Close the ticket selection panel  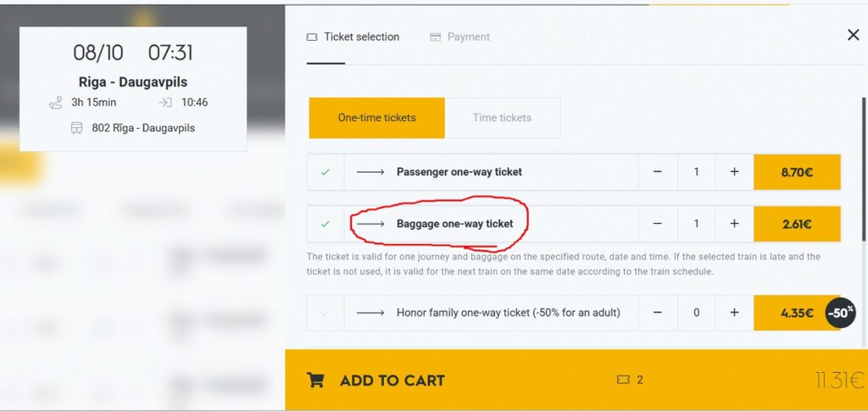tap(853, 35)
